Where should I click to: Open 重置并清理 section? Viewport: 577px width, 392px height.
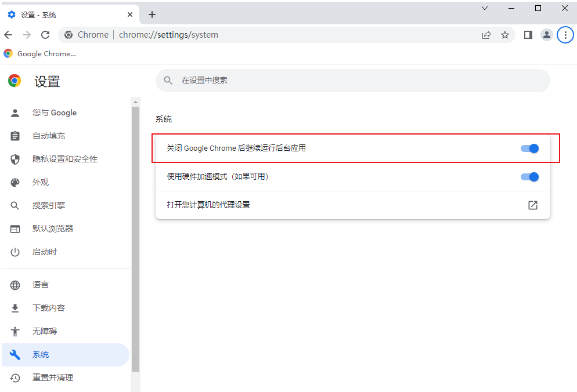(66, 378)
